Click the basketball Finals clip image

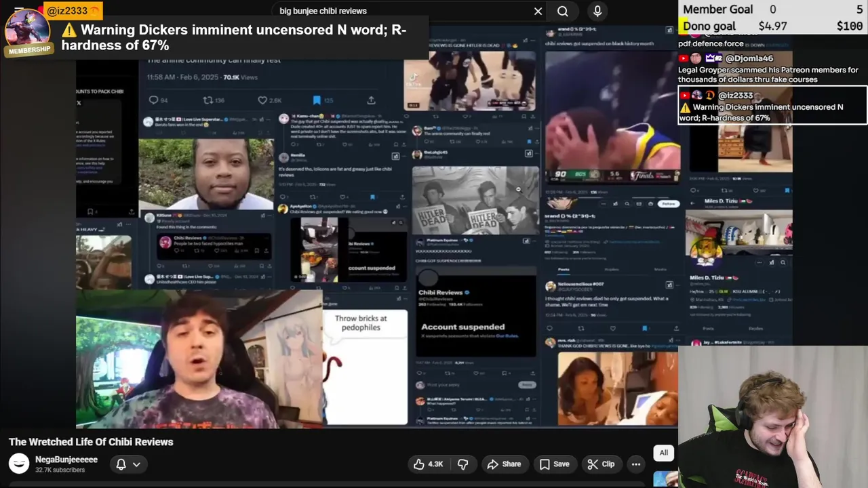(612, 117)
